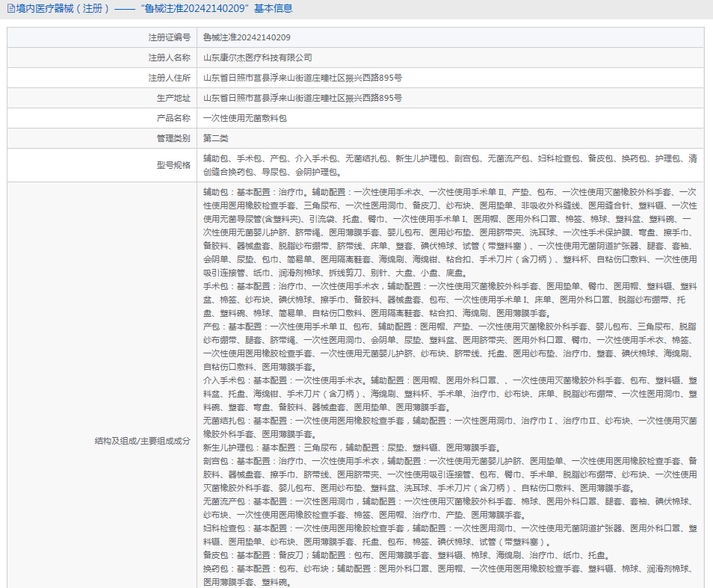Click the paragraph starting 无菌结扎包：基本配置

click(450, 427)
